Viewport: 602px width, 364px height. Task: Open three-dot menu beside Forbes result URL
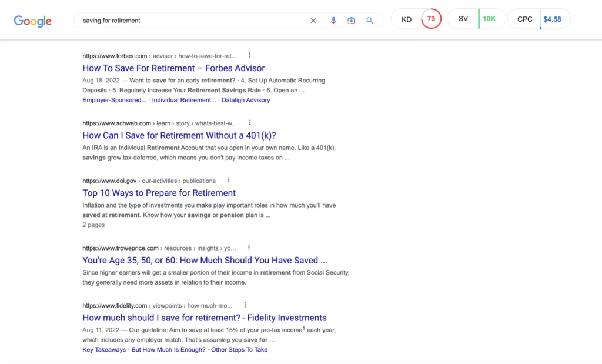coord(249,55)
